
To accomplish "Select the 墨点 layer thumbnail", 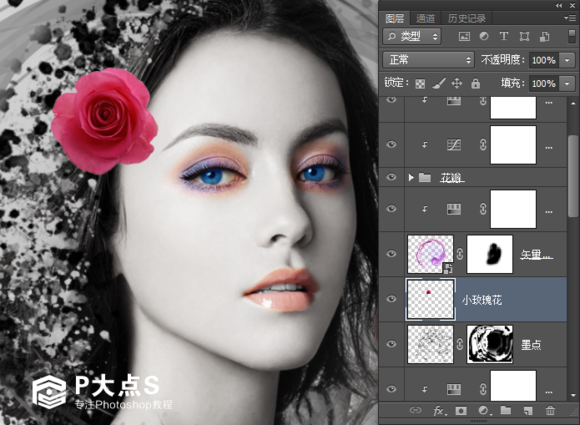I will (x=431, y=344).
